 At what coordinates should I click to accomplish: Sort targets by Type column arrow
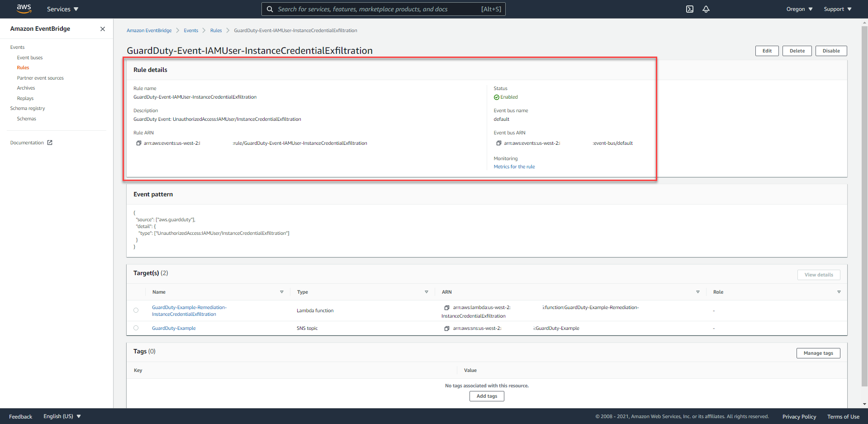pos(427,292)
